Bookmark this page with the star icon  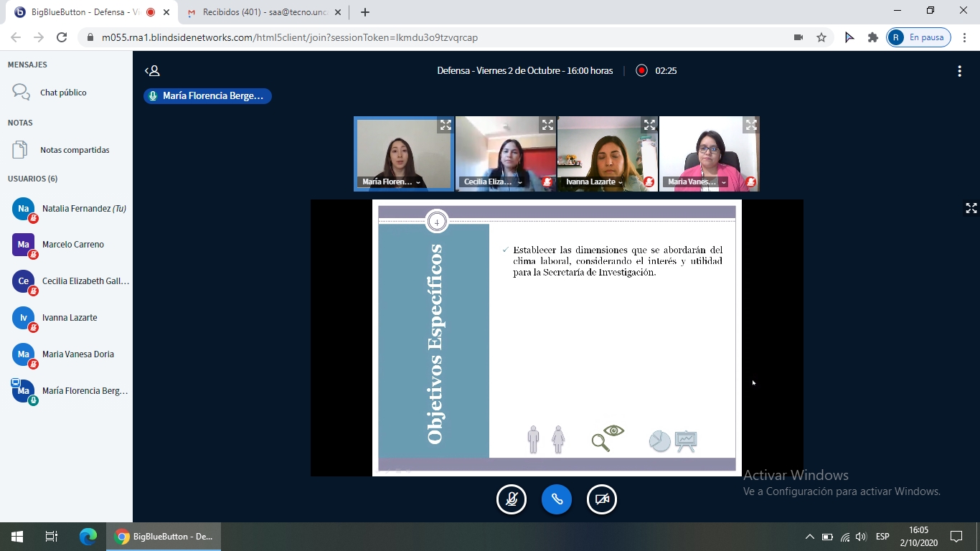click(821, 37)
